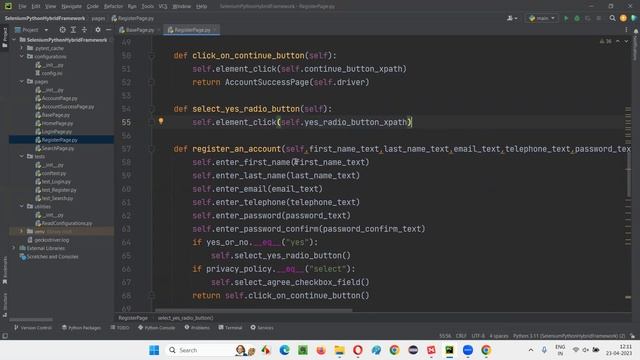The width and height of the screenshot is (640, 360).
Task: Open the Services tool window
Action: (x=262, y=327)
